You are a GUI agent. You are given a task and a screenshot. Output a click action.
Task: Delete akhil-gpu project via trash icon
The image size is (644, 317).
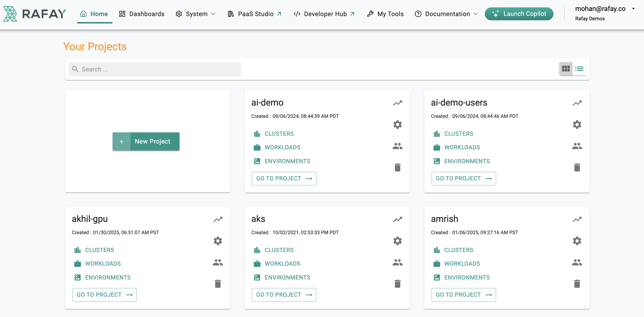click(218, 284)
